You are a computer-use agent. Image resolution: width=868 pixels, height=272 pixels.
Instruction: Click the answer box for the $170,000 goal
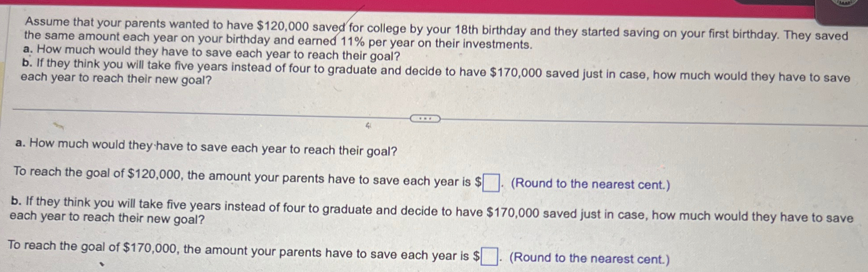tap(489, 256)
